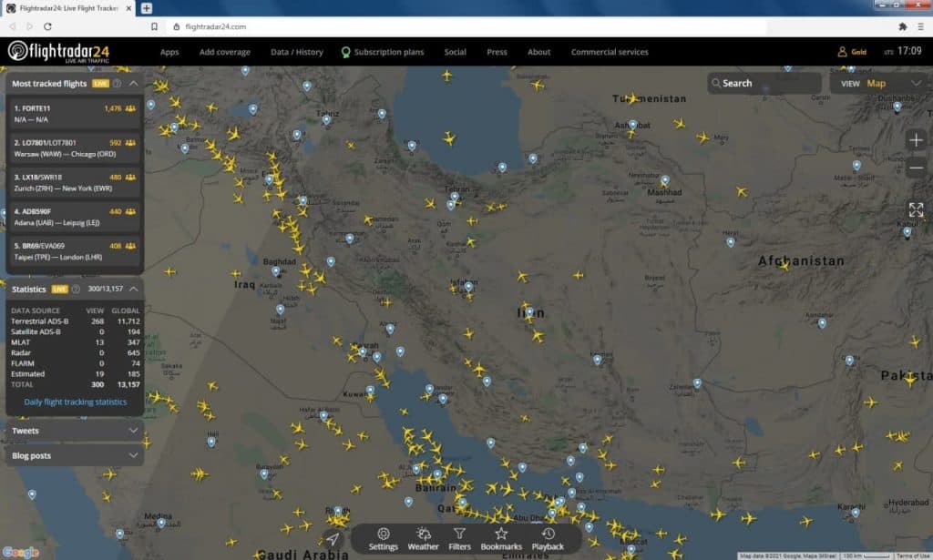This screenshot has height=560, width=933.
Task: Click the Flightradar24 logo
Action: coord(58,52)
